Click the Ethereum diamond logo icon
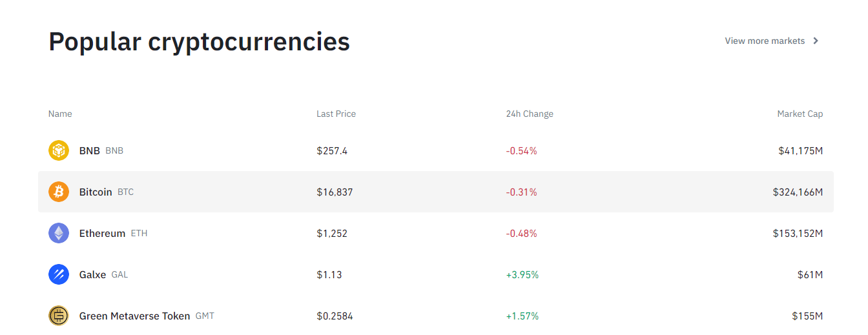This screenshot has width=868, height=335. coord(59,233)
